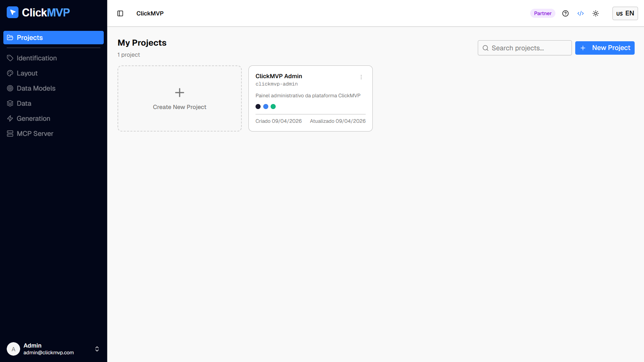Navigate to Data Models
The width and height of the screenshot is (644, 362).
tap(53, 88)
